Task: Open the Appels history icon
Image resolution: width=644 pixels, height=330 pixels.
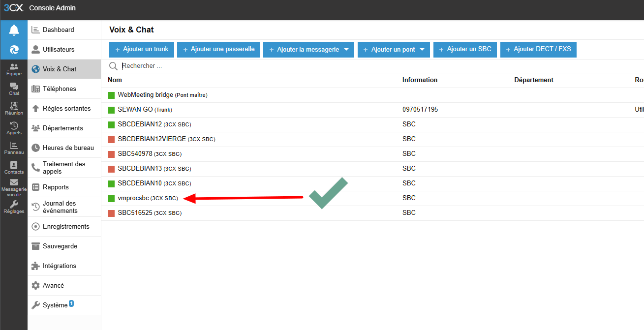Action: click(14, 128)
